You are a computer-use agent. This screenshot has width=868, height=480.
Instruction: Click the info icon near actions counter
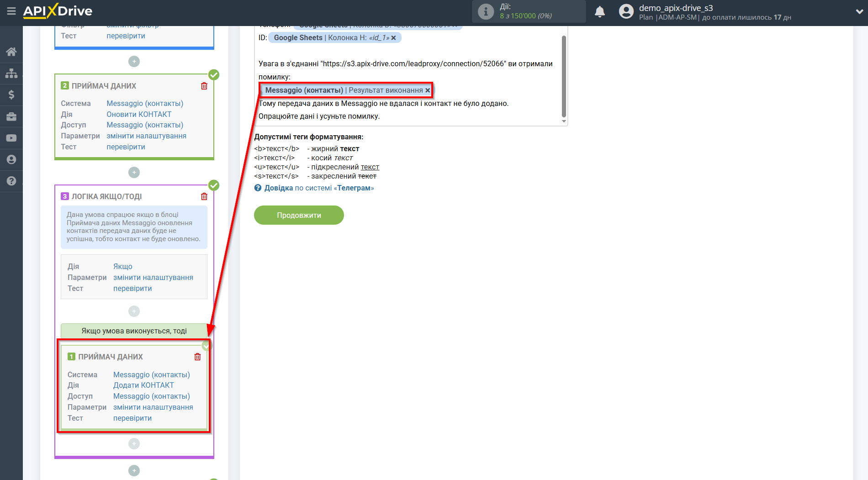click(486, 11)
